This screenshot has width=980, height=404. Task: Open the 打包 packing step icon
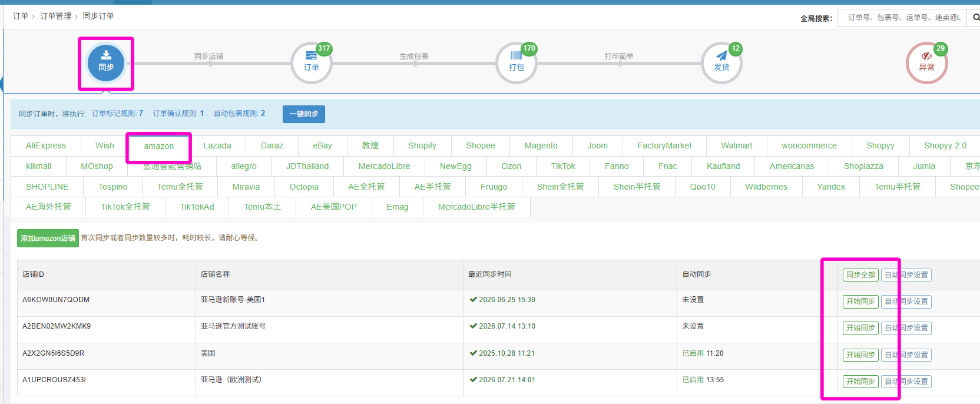(517, 62)
